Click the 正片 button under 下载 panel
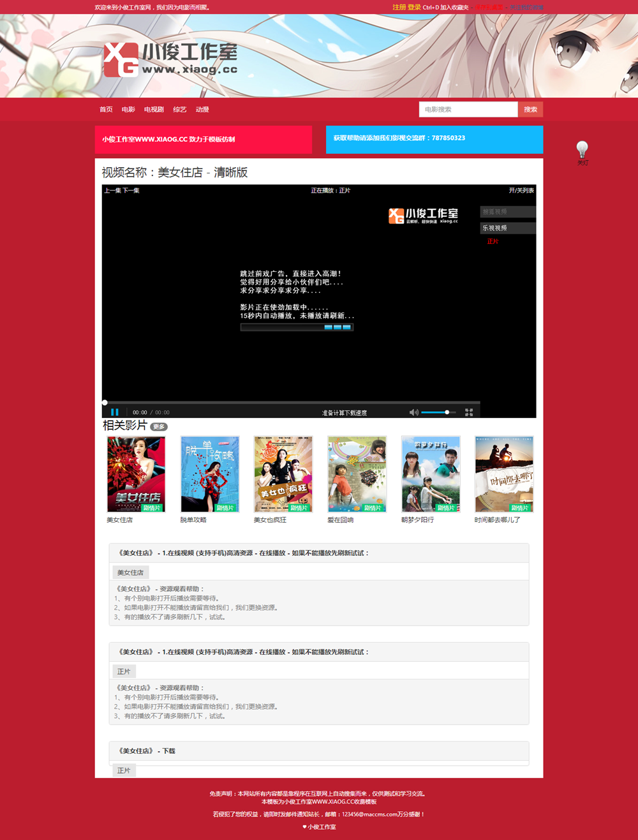Viewport: 638px width, 840px height. click(x=124, y=770)
